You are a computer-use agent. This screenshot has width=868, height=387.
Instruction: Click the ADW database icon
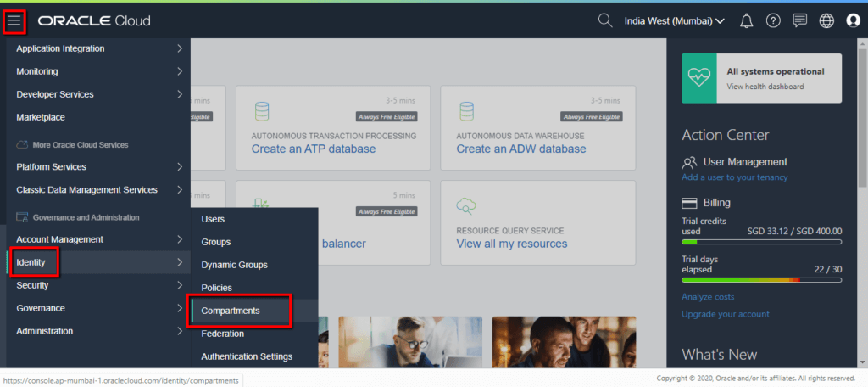467,111
